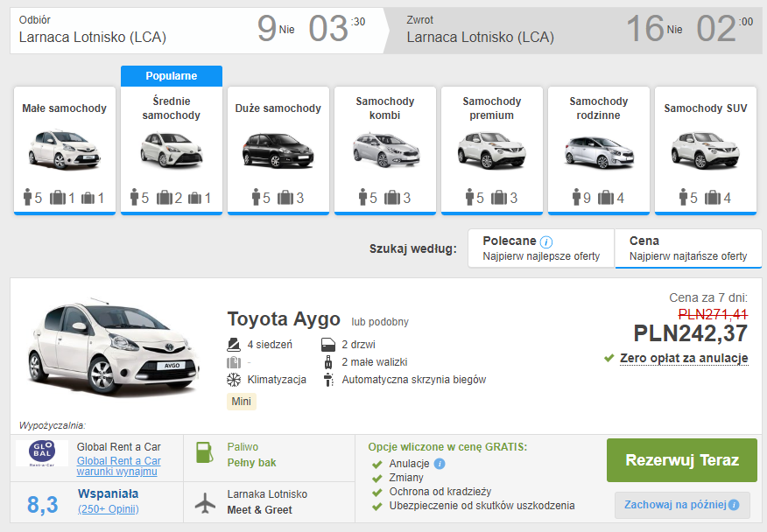
Task: Pick the Samochody rodzinne category
Action: point(599,150)
